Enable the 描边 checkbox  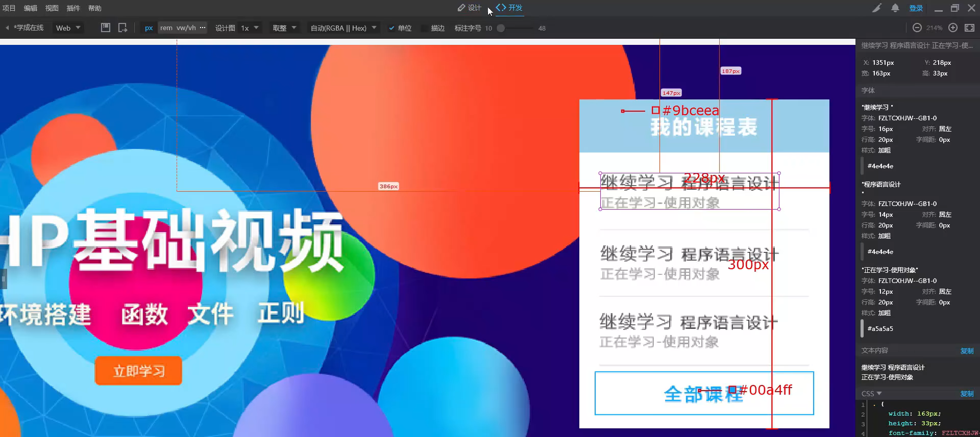click(424, 28)
